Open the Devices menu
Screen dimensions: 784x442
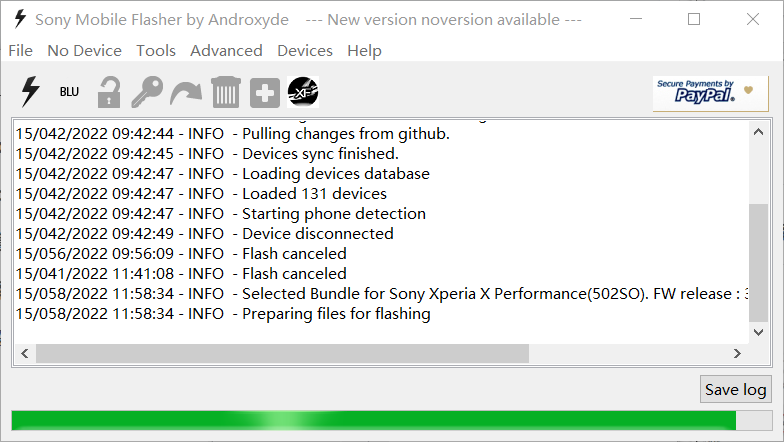tap(305, 51)
